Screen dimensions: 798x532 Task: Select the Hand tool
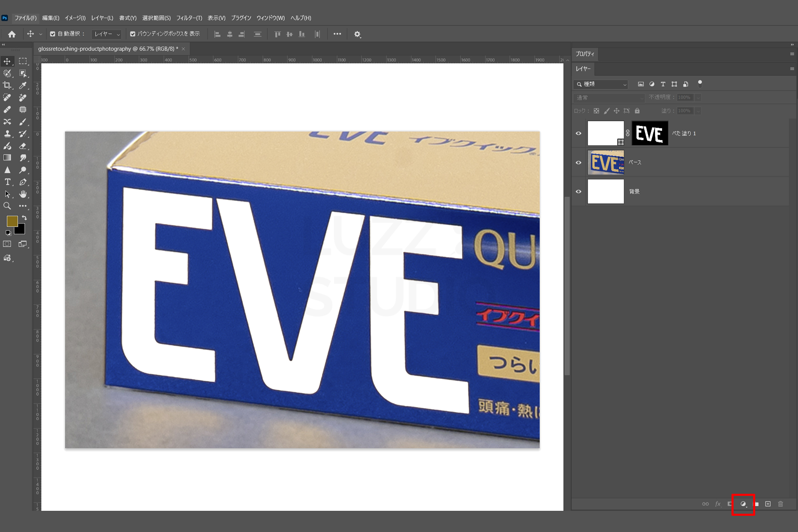coord(23,194)
